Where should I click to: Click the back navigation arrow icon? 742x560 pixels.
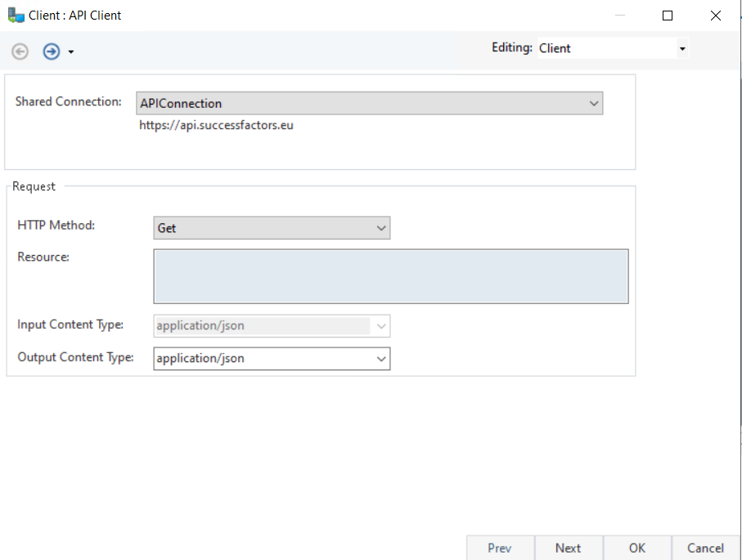coord(20,52)
